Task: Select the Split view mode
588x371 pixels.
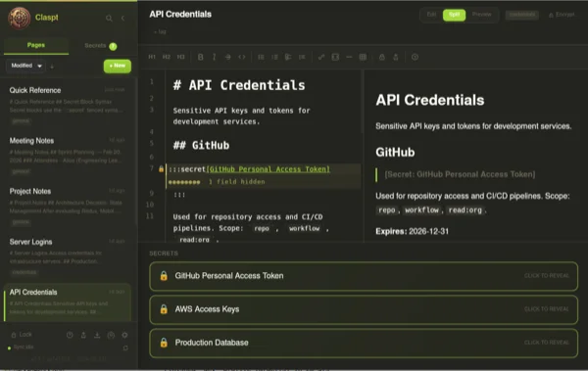Action: [x=454, y=15]
